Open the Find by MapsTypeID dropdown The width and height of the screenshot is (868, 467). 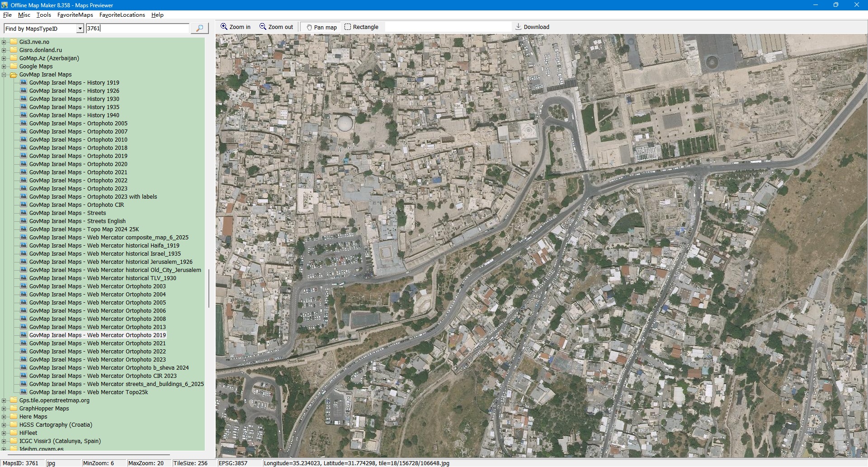(80, 29)
